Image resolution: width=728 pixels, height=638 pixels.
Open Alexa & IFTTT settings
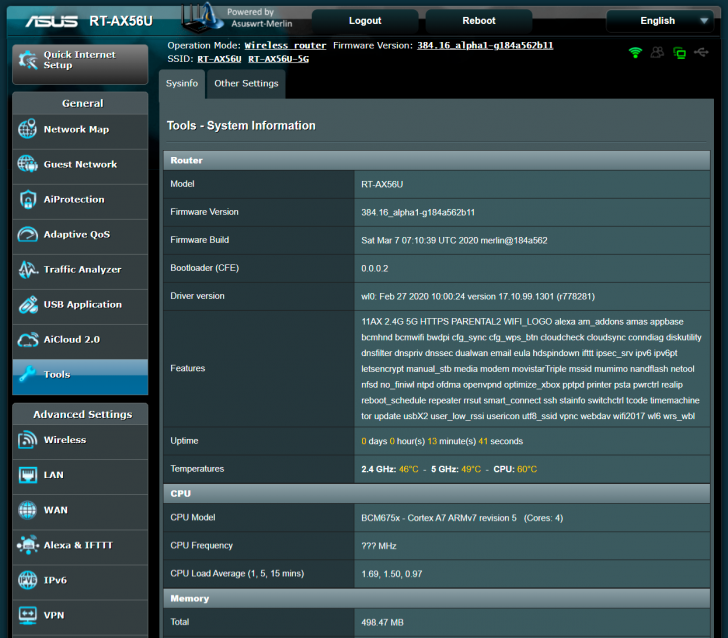[x=80, y=548]
